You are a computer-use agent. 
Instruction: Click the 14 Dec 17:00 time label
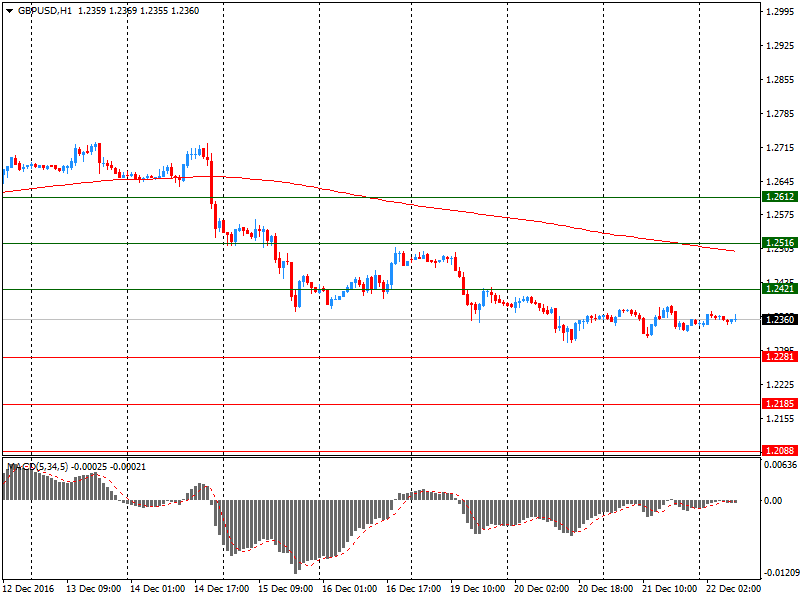pos(221,589)
